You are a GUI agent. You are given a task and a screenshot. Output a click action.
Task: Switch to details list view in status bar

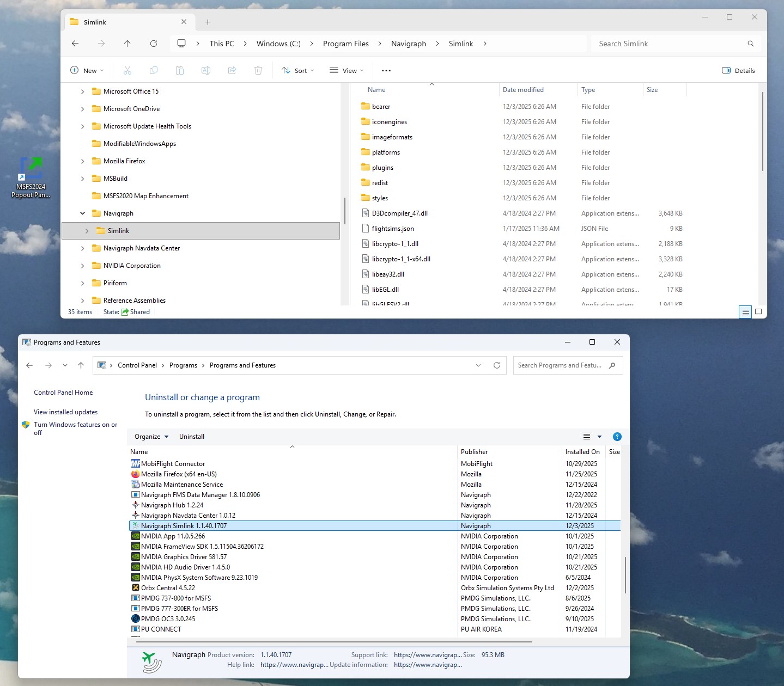[745, 312]
